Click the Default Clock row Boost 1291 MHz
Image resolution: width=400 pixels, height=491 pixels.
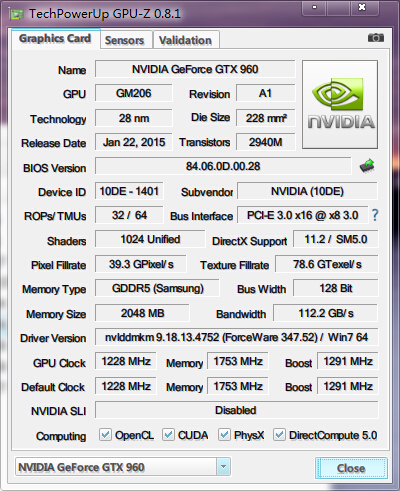pyautogui.click(x=348, y=386)
